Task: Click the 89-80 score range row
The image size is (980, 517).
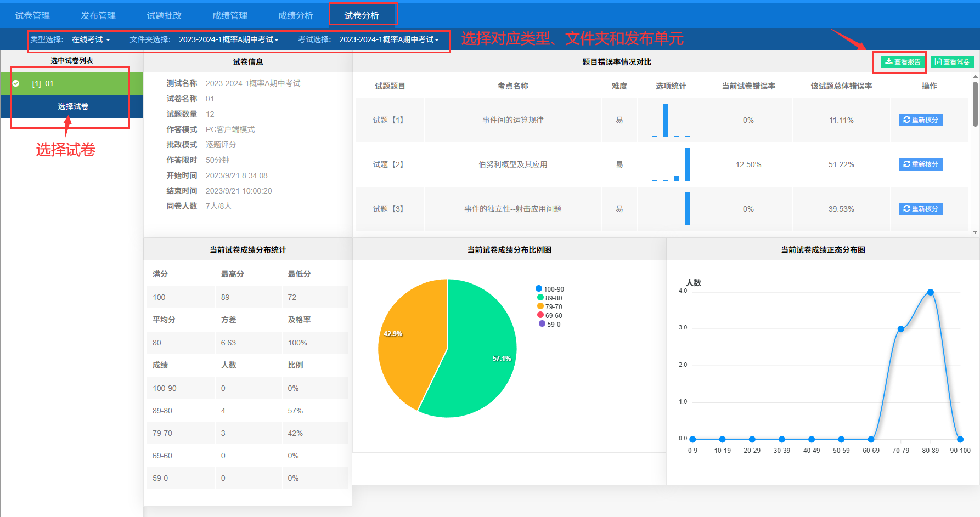Action: coord(247,411)
